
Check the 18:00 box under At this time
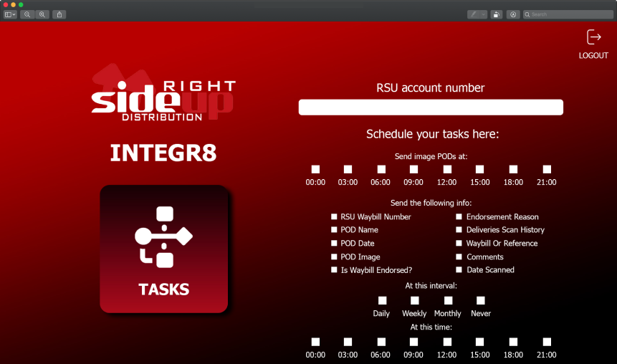(514, 342)
